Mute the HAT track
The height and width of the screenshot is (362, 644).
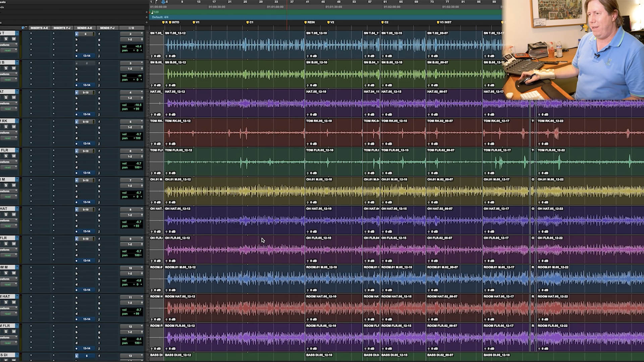pos(14,97)
